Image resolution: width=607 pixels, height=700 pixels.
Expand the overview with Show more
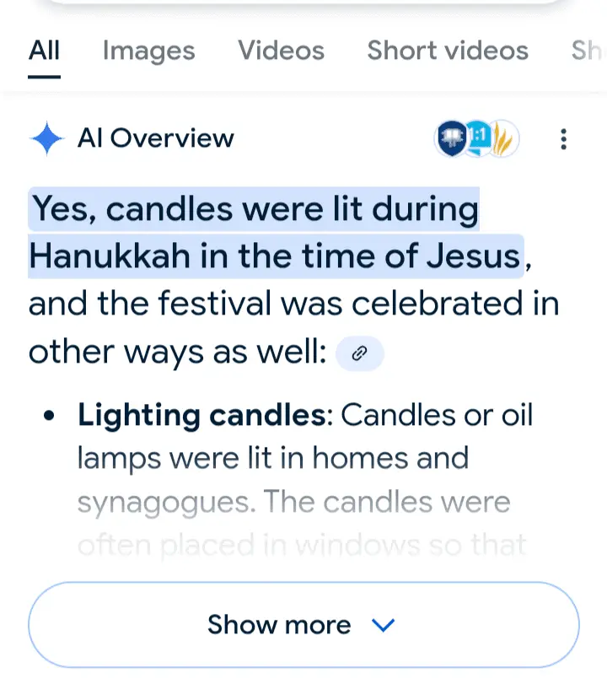click(x=279, y=625)
